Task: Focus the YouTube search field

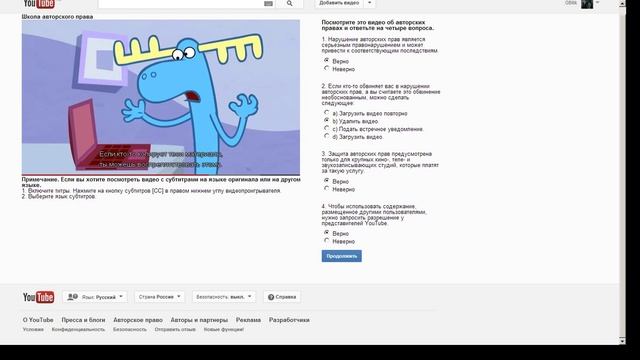Action: point(187,4)
